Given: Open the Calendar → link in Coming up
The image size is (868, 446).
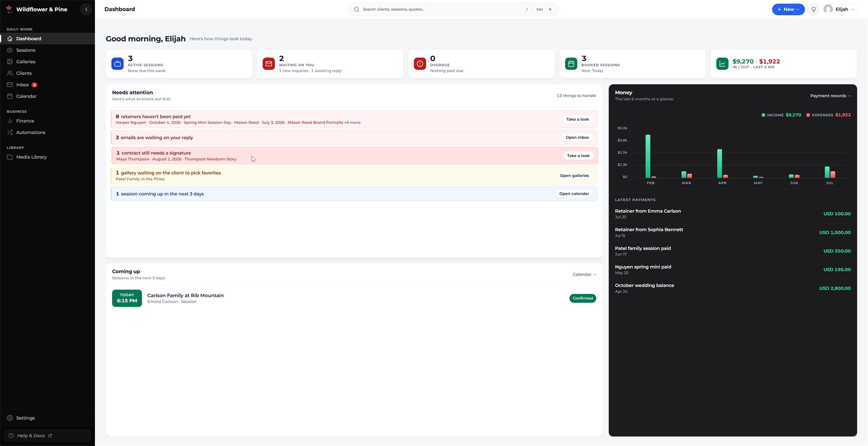Looking at the screenshot, I should click(585, 274).
